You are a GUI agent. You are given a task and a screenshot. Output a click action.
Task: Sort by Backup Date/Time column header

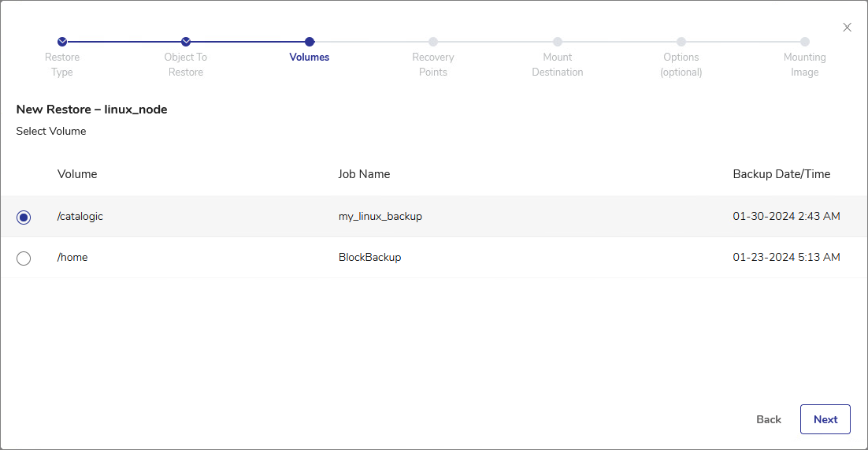pyautogui.click(x=781, y=174)
